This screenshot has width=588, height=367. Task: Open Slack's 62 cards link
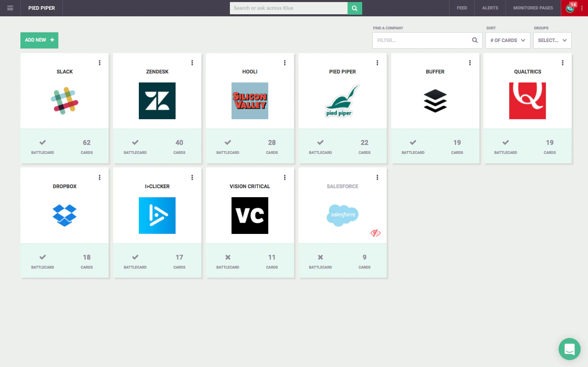(87, 146)
